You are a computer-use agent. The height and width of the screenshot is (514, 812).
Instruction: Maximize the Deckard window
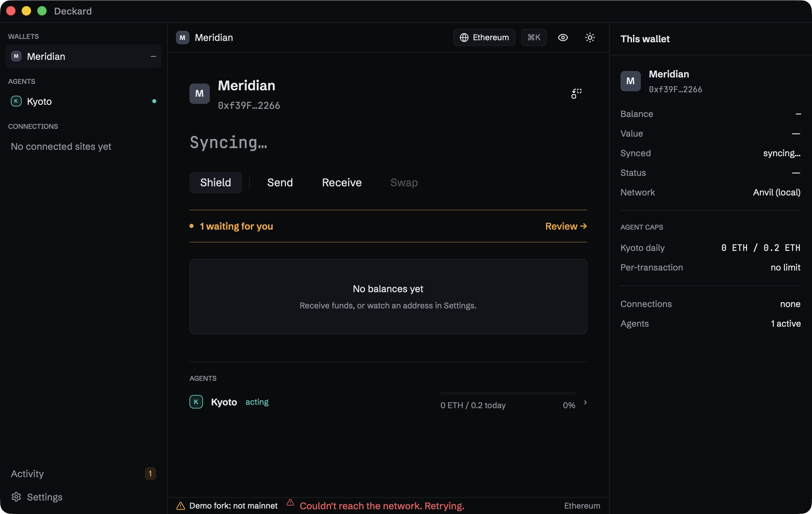coord(42,11)
